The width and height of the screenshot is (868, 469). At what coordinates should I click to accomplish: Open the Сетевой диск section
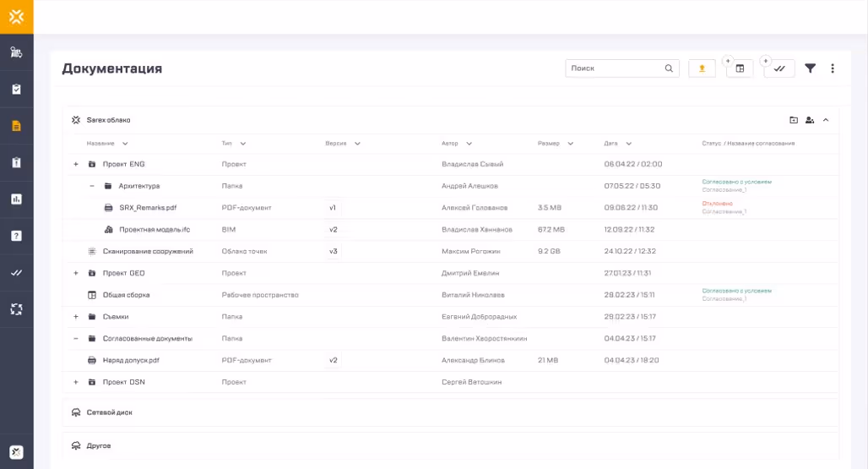[x=450, y=412]
